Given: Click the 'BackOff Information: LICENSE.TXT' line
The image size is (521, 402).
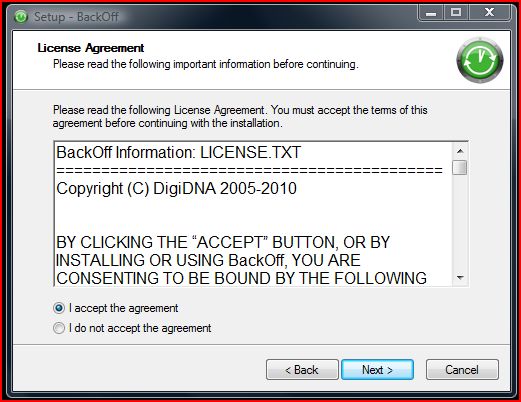Looking at the screenshot, I should 179,153.
